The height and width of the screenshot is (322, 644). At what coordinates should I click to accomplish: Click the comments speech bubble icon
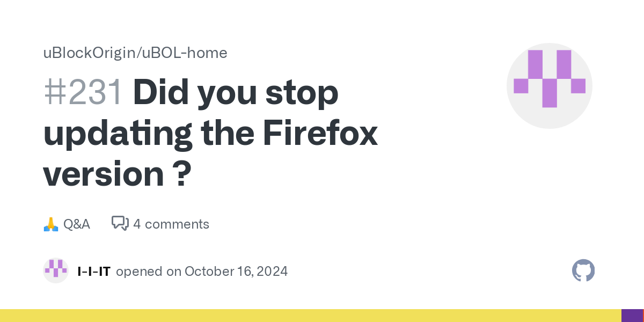tap(120, 223)
